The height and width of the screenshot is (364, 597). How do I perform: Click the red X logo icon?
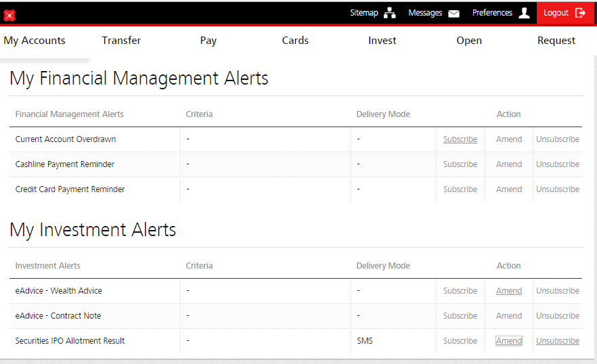point(9,15)
